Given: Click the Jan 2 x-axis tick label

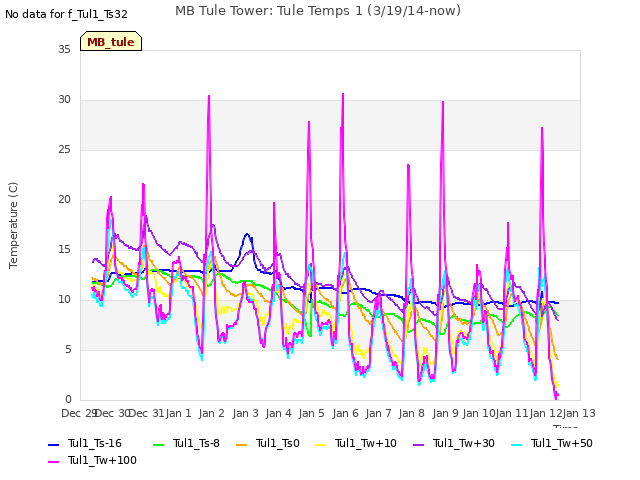Looking at the screenshot, I should point(212,413).
